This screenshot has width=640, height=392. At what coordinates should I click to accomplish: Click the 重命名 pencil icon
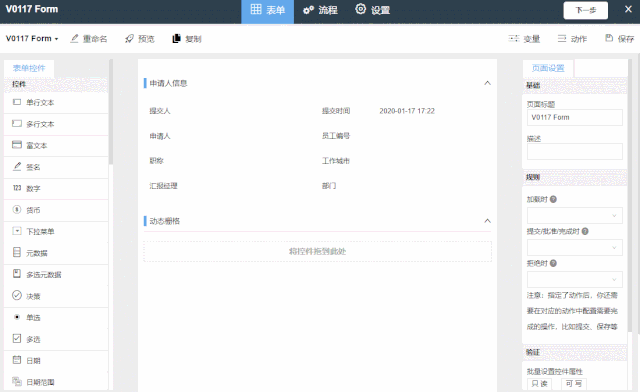(74, 38)
